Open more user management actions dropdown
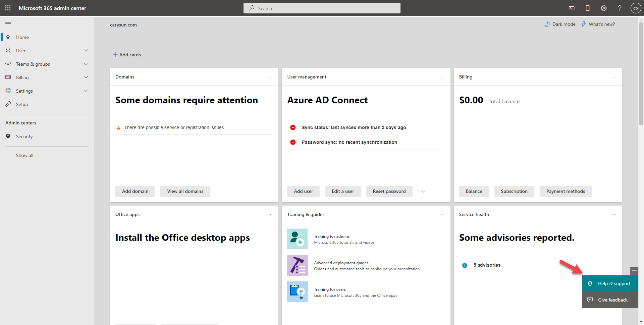The image size is (644, 325). click(423, 192)
